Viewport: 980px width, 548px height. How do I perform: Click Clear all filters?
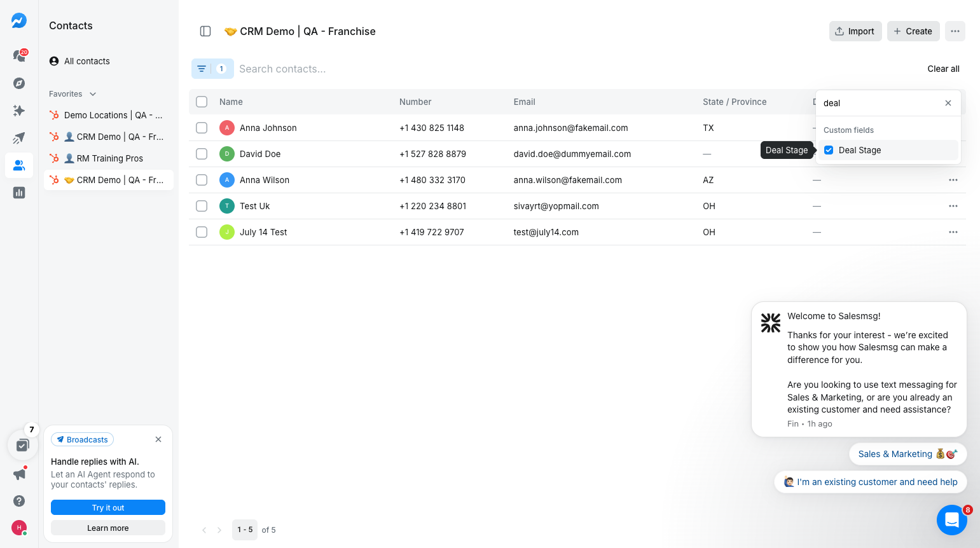(x=943, y=69)
